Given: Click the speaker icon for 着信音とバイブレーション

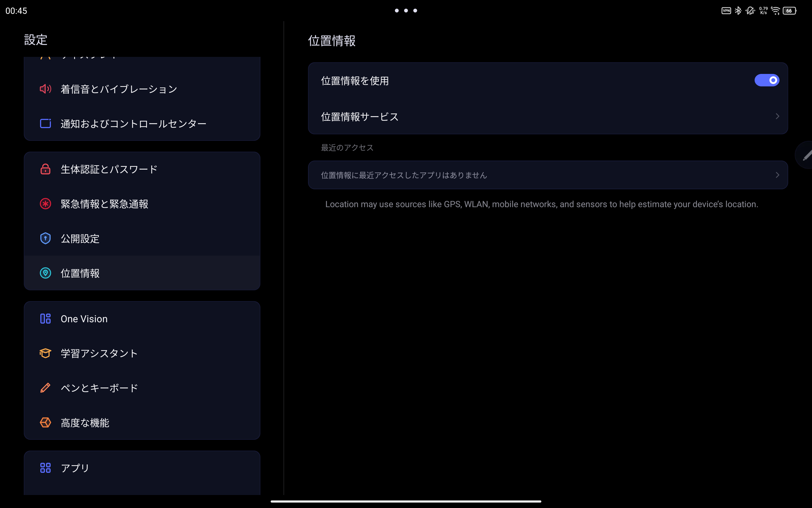Looking at the screenshot, I should coord(45,89).
